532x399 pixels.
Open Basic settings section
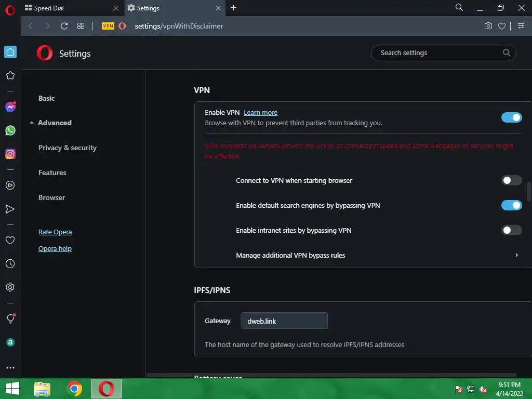(x=46, y=98)
